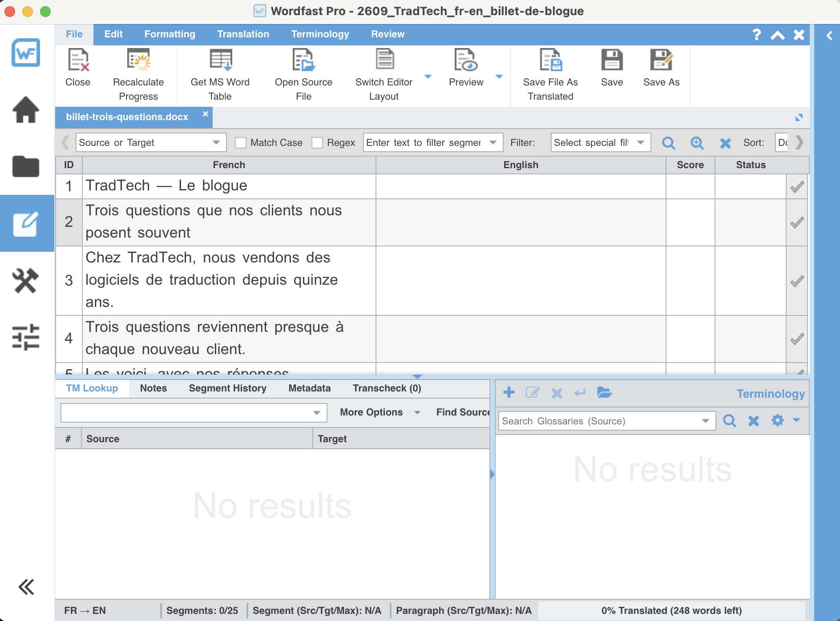The height and width of the screenshot is (621, 840).
Task: Enable the Regex checkbox
Action: pos(317,143)
